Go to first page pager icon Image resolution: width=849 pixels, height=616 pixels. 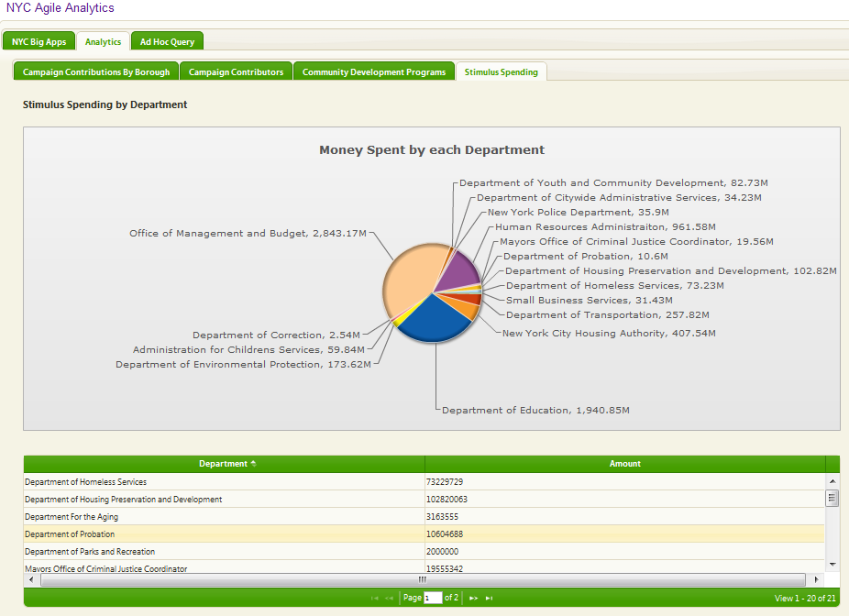pos(374,599)
